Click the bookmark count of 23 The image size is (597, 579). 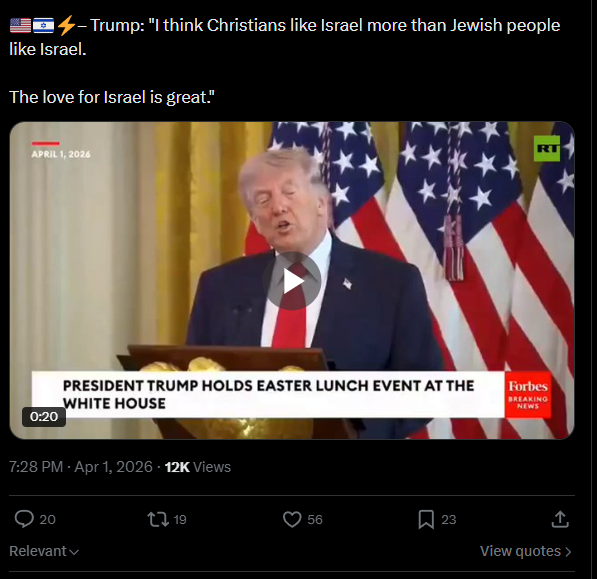(x=449, y=520)
